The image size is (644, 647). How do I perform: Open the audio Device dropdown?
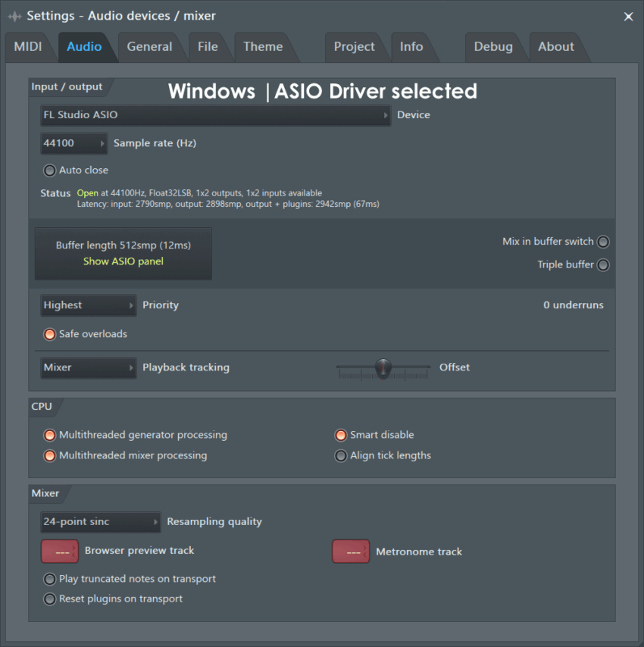pos(214,115)
